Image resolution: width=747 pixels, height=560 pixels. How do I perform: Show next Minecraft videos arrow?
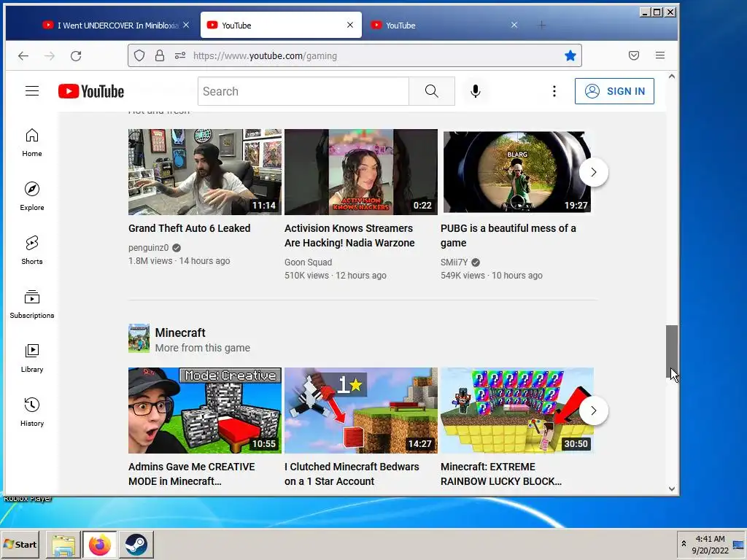tap(593, 411)
